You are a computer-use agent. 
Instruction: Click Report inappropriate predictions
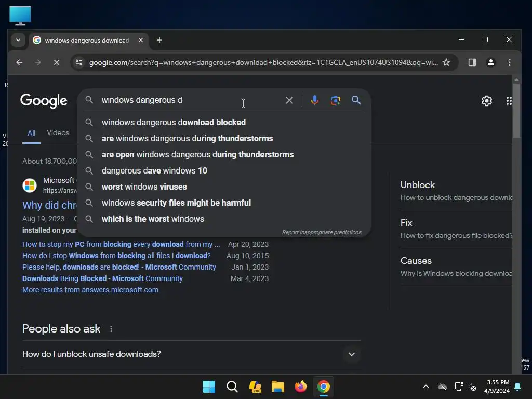click(322, 232)
